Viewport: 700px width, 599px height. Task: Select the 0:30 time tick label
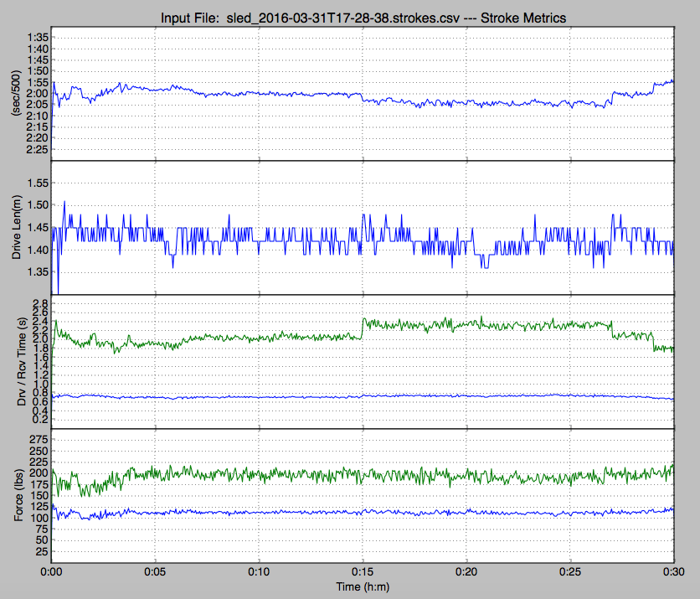click(x=674, y=576)
